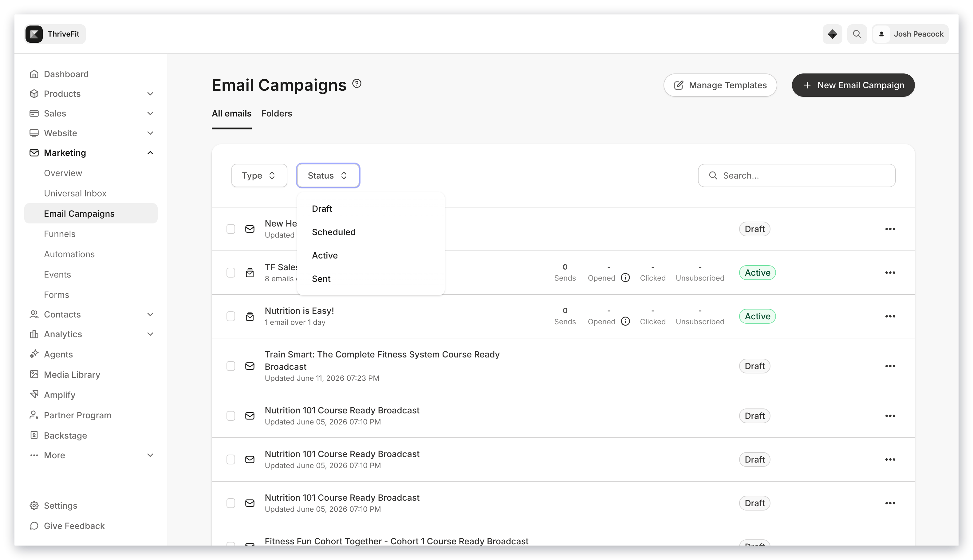The width and height of the screenshot is (973, 560).
Task: Open Amplify in sidebar
Action: pyautogui.click(x=59, y=395)
